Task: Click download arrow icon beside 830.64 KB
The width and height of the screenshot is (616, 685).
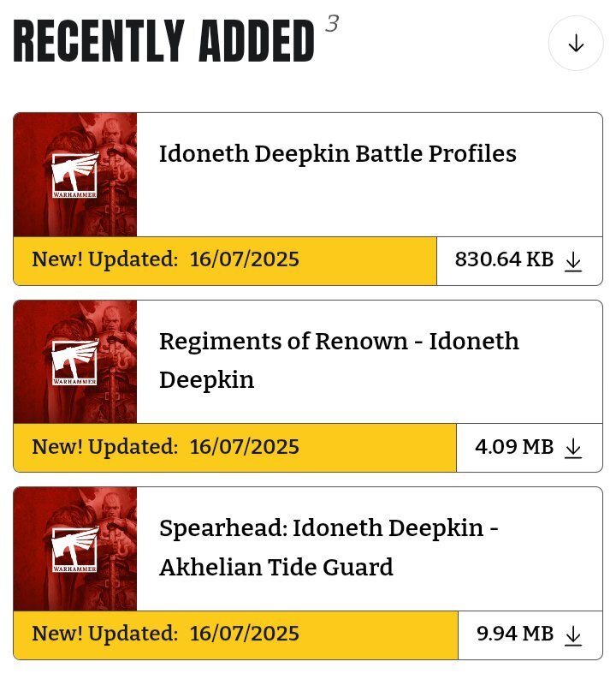Action: pyautogui.click(x=572, y=261)
